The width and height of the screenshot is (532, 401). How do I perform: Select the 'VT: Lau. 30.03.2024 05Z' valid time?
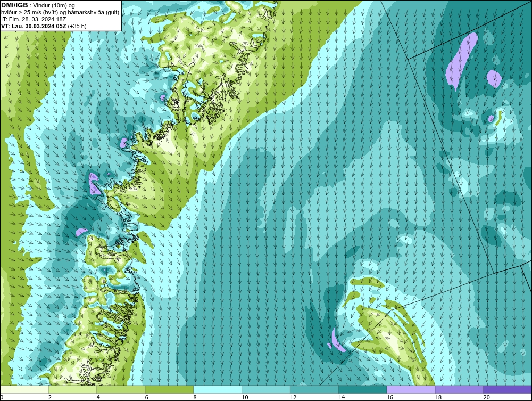[x=34, y=26]
